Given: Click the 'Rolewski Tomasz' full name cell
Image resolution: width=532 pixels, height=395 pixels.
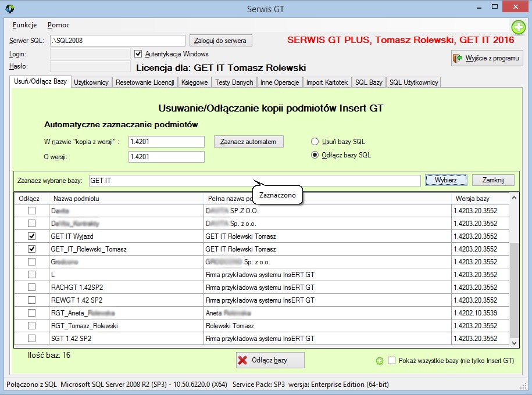Looking at the screenshot, I should tap(327, 326).
